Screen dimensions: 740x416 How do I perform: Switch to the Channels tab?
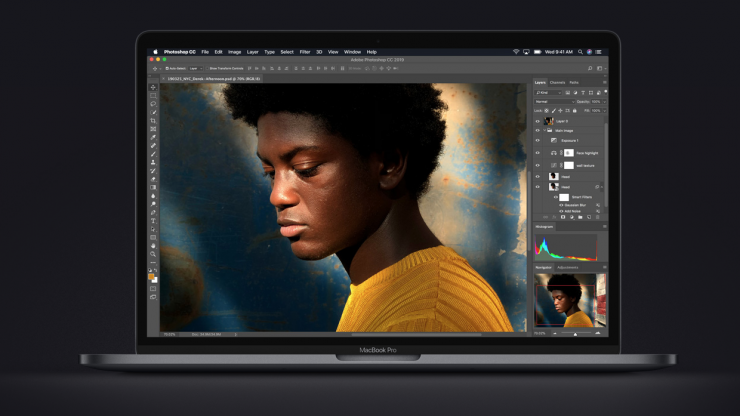coord(557,82)
